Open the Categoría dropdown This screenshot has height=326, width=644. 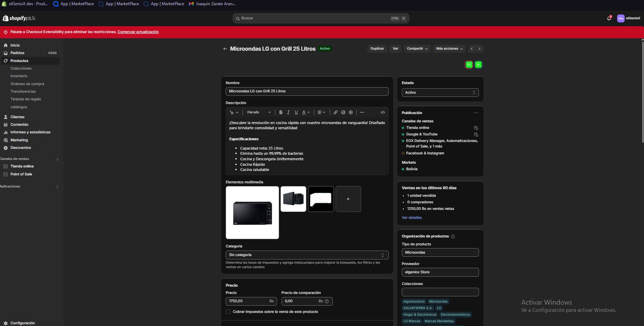[307, 255]
